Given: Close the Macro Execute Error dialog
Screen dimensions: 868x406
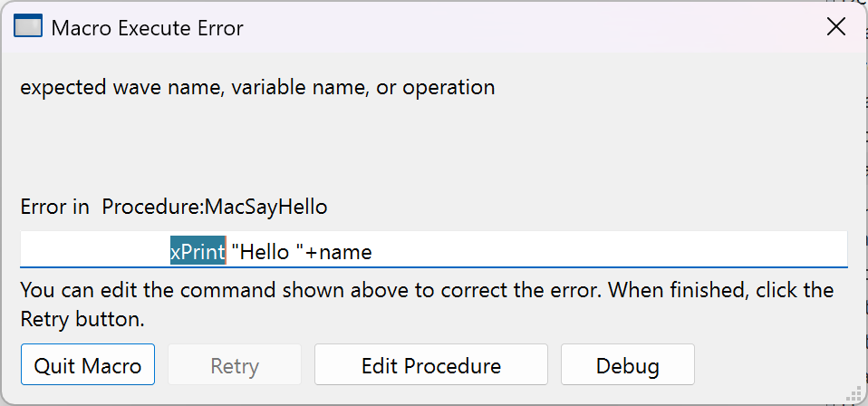Looking at the screenshot, I should pos(835,27).
